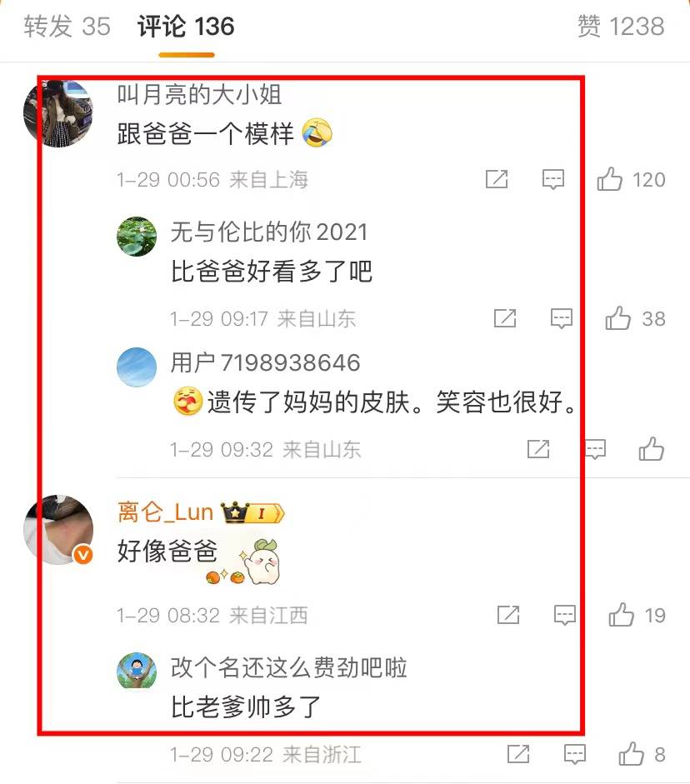
Task: Open user 无与伦比的你2021's profile name
Action: [x=269, y=232]
